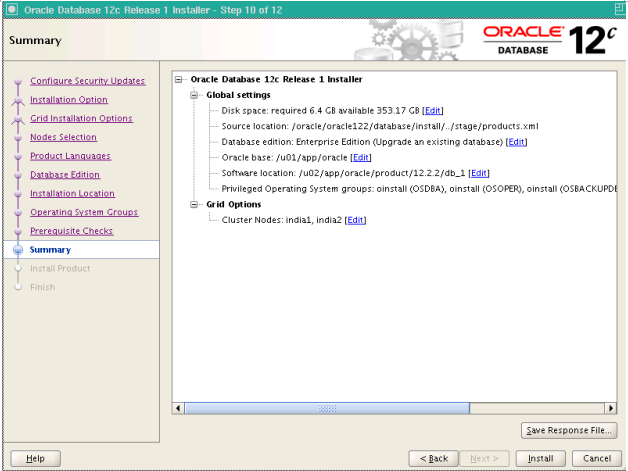The width and height of the screenshot is (628, 471).
Task: Click the Prerequisite Checks step bullet icon
Action: (18, 231)
